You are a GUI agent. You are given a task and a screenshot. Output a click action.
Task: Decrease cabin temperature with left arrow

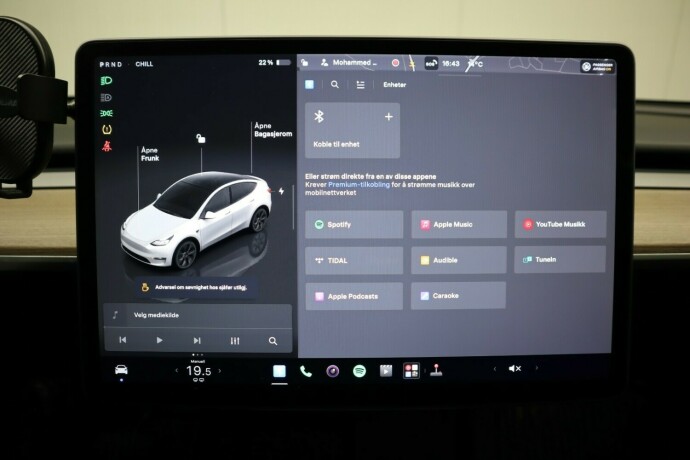[177, 371]
